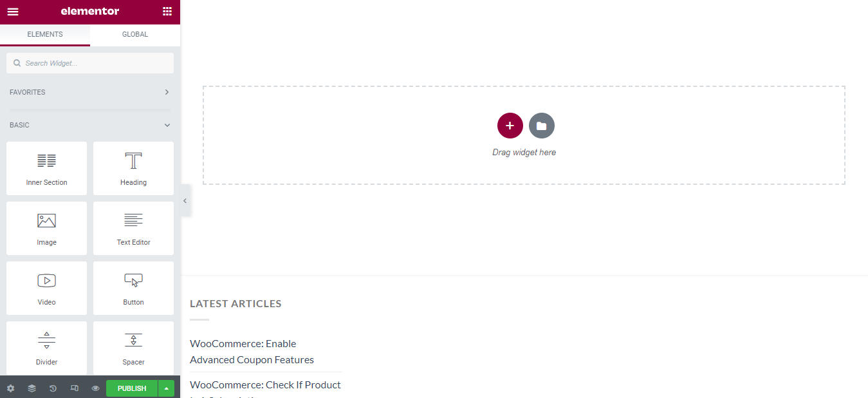Toggle preview changes eye icon
The height and width of the screenshot is (398, 868).
pyautogui.click(x=95, y=388)
